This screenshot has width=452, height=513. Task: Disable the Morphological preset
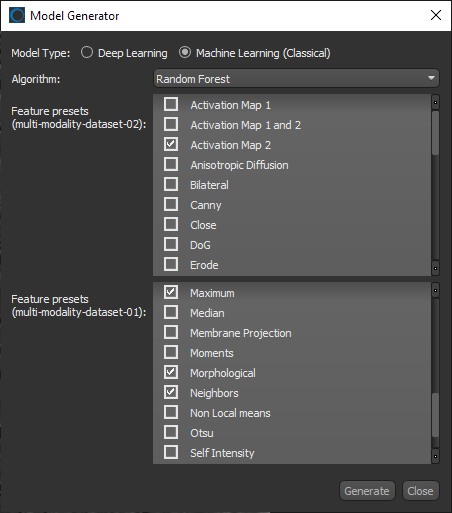point(171,372)
